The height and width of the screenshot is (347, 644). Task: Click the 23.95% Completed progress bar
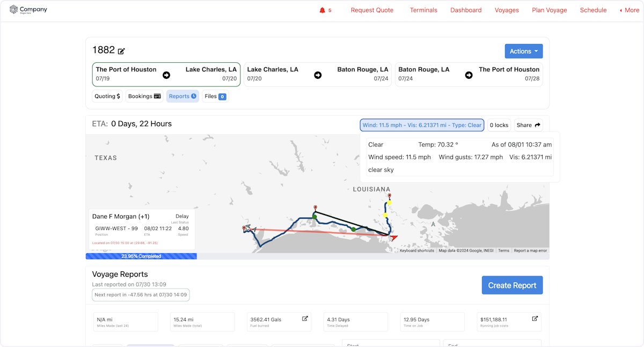pos(141,256)
